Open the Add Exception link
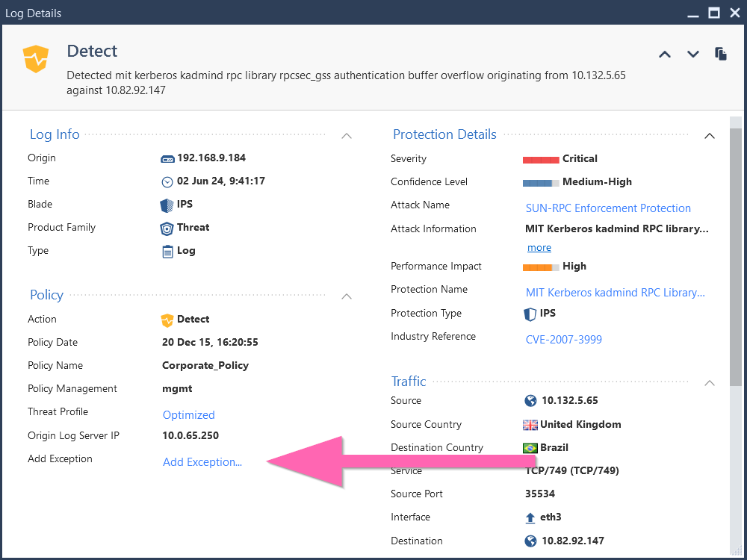747x560 pixels. click(202, 461)
